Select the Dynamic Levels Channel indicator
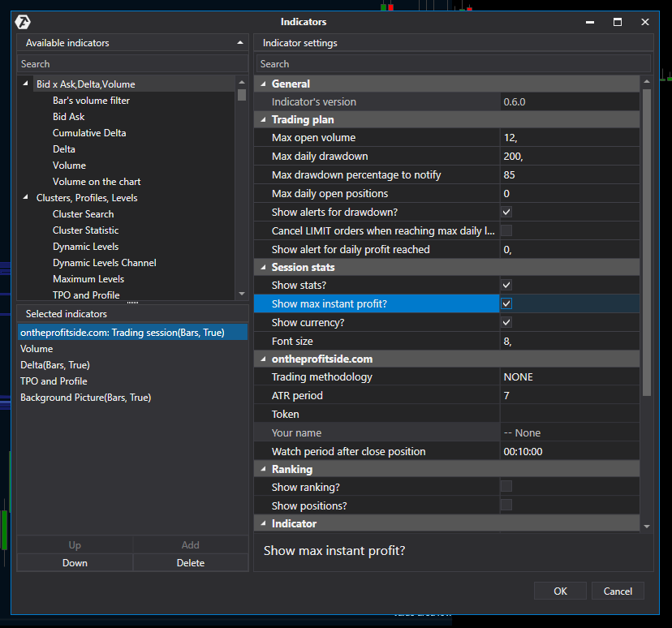The width and height of the screenshot is (672, 628). [104, 263]
